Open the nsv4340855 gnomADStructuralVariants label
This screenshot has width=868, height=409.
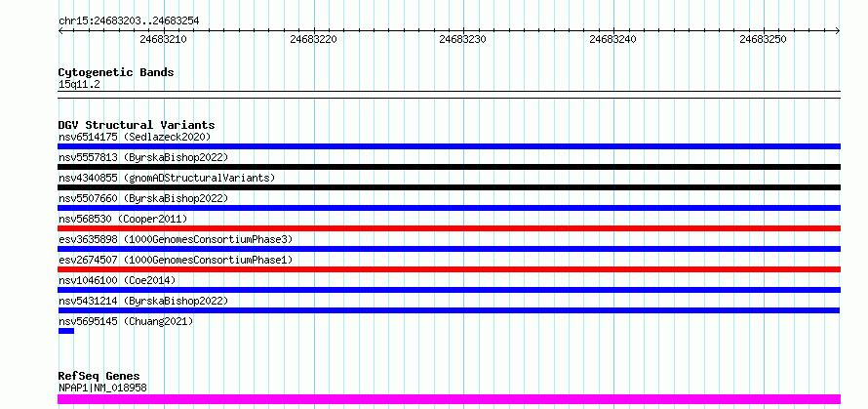click(x=167, y=178)
